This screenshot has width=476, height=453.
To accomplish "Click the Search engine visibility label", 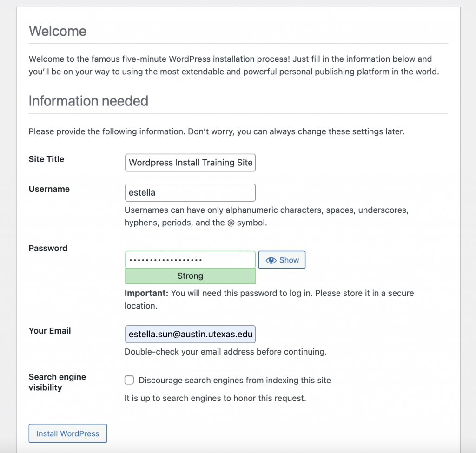I will point(57,382).
